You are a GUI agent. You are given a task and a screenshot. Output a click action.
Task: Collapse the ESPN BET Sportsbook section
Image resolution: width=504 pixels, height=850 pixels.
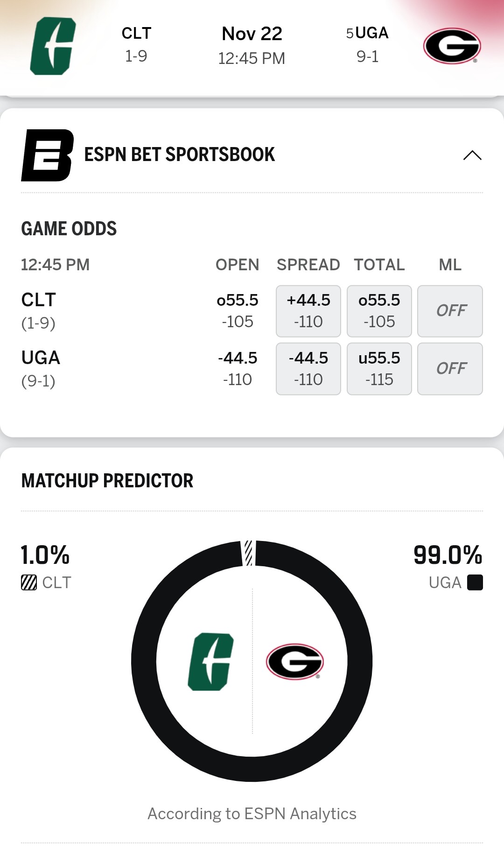pos(472,155)
